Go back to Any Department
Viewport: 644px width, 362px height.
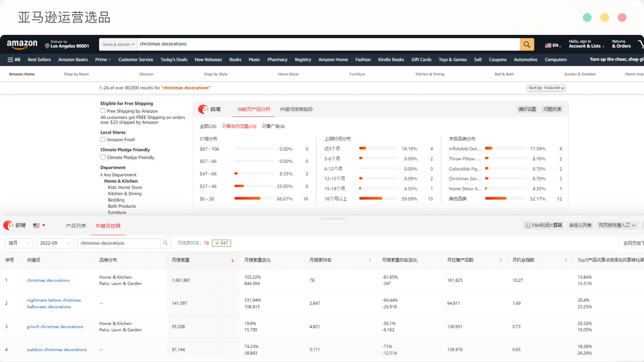click(x=118, y=175)
